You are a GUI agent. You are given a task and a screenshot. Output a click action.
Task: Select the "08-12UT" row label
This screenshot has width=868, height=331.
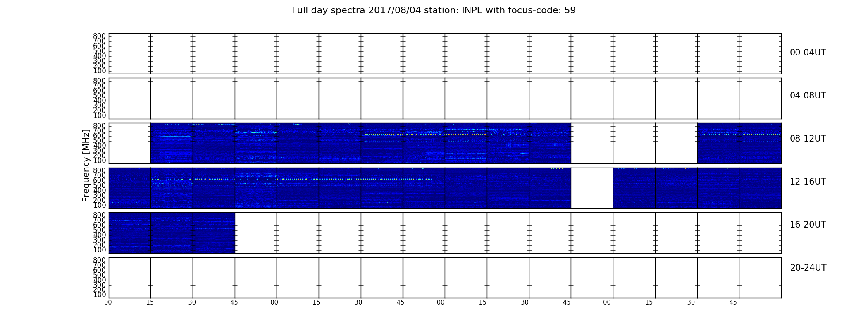(808, 139)
